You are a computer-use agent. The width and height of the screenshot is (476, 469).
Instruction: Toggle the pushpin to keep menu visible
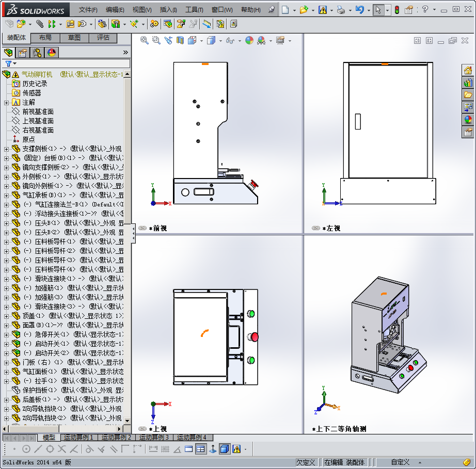point(272,9)
